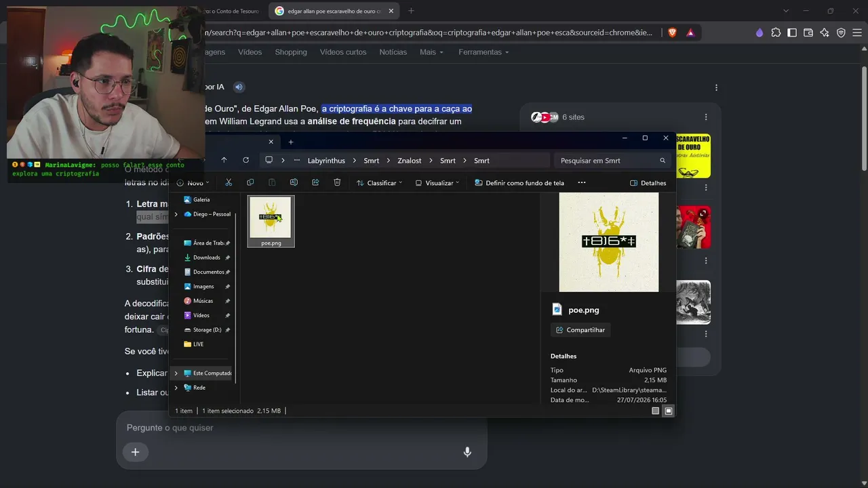Click the search magnifier icon in Explorer
Image resolution: width=868 pixels, height=488 pixels.
(x=663, y=161)
